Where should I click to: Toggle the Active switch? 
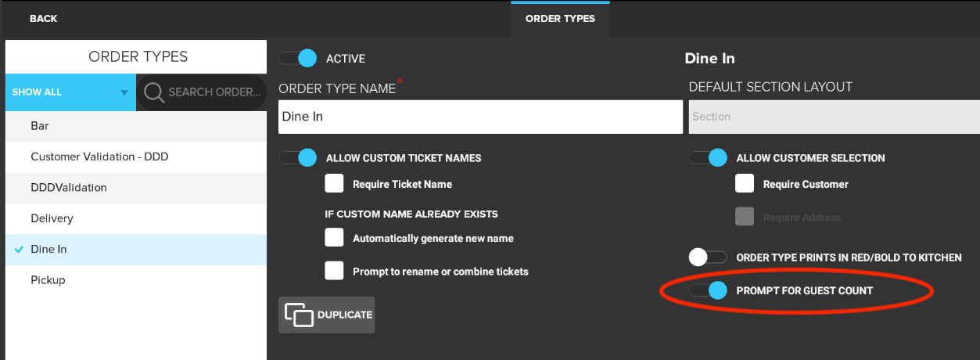(298, 59)
